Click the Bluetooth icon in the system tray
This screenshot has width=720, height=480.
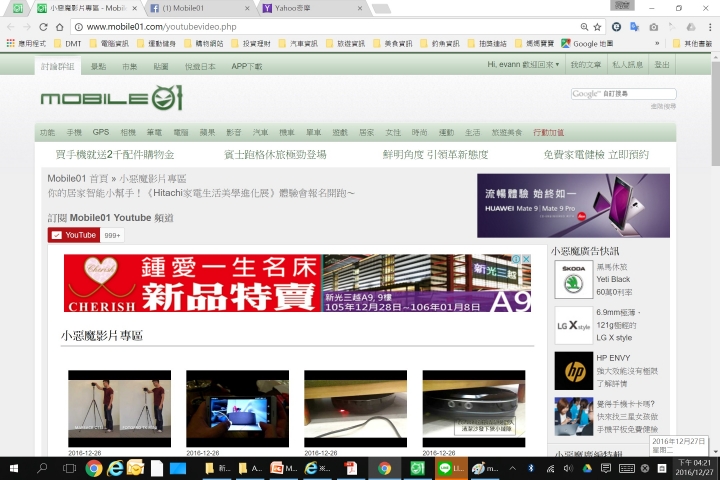click(531, 469)
